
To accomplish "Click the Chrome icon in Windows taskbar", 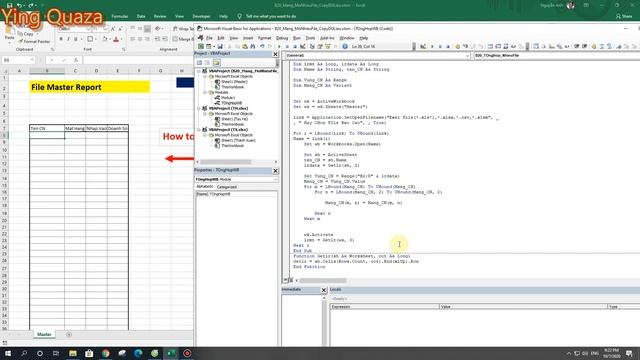I will coord(106,353).
